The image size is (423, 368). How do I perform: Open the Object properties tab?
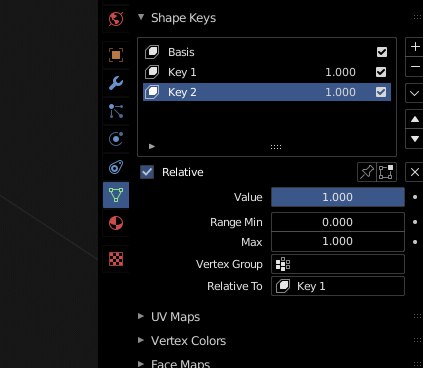point(116,55)
